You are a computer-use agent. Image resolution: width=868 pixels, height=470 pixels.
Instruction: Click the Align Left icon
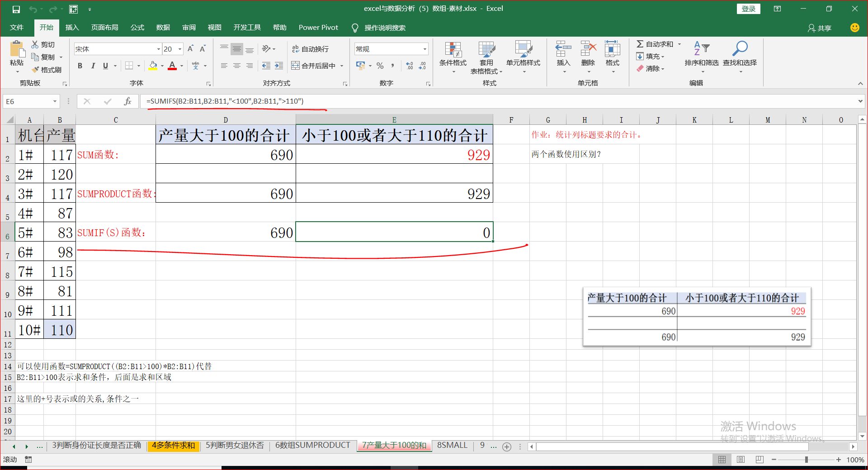tap(224, 66)
